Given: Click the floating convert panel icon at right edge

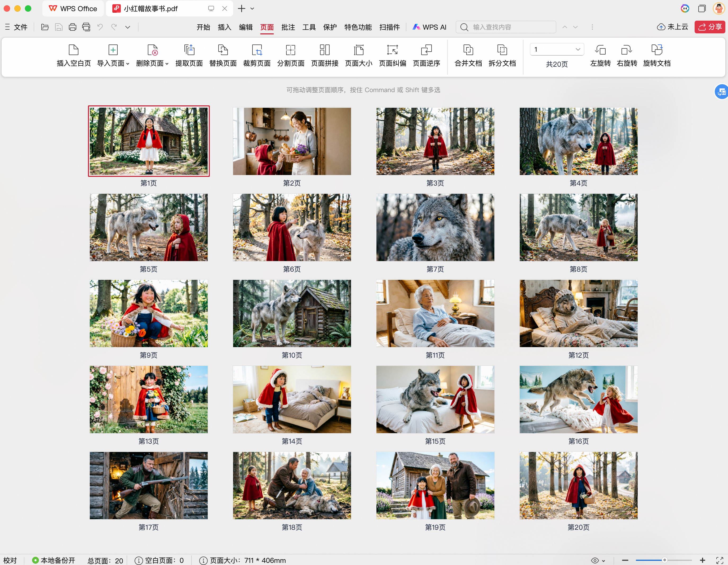Looking at the screenshot, I should coord(721,92).
